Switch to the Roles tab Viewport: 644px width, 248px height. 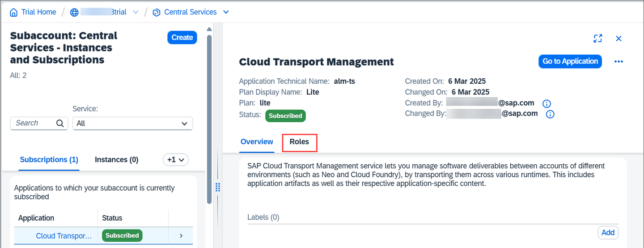click(x=299, y=142)
